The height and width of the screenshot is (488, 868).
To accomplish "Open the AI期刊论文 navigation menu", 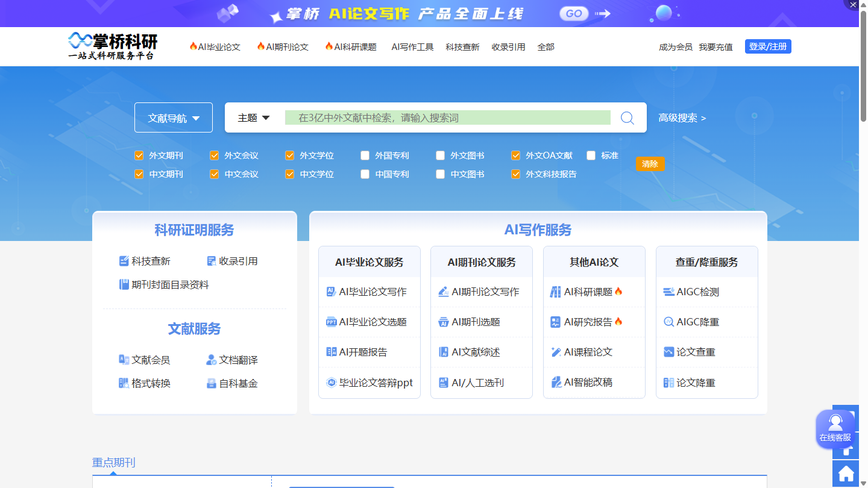I will click(x=283, y=47).
